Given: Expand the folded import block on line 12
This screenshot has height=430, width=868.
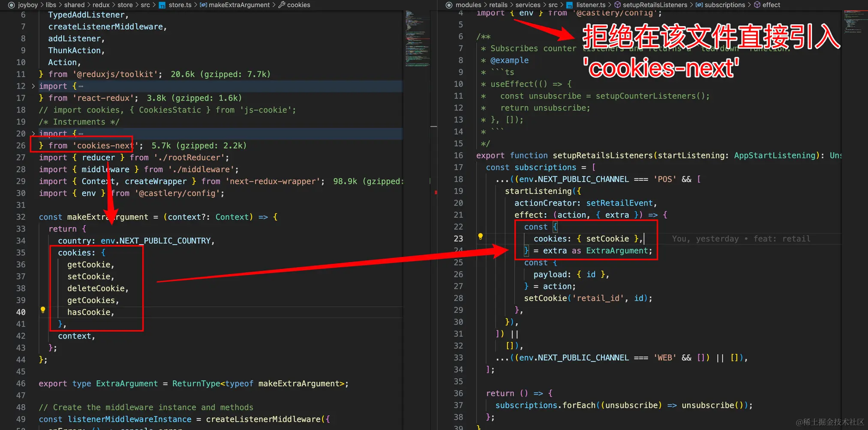Looking at the screenshot, I should tap(33, 86).
